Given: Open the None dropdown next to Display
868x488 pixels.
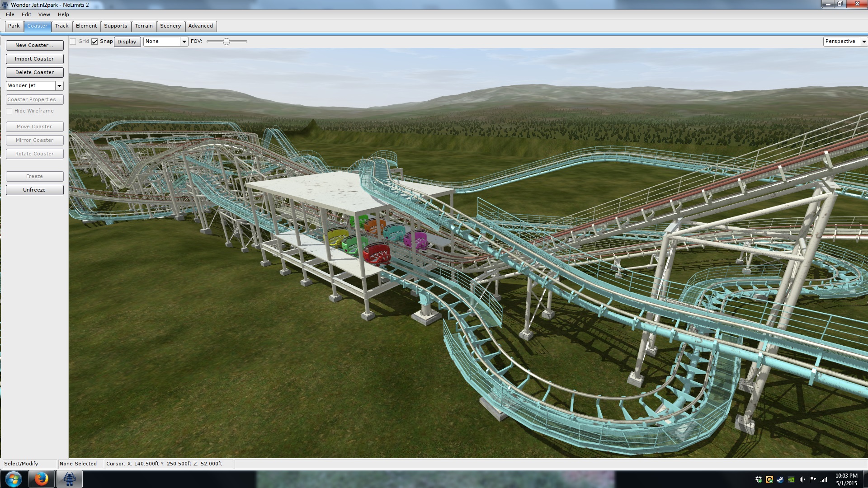Looking at the screenshot, I should coord(184,42).
